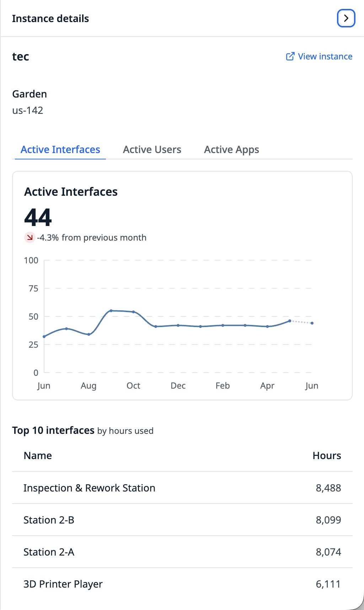Click the 'Dec' x-axis label

(x=178, y=386)
